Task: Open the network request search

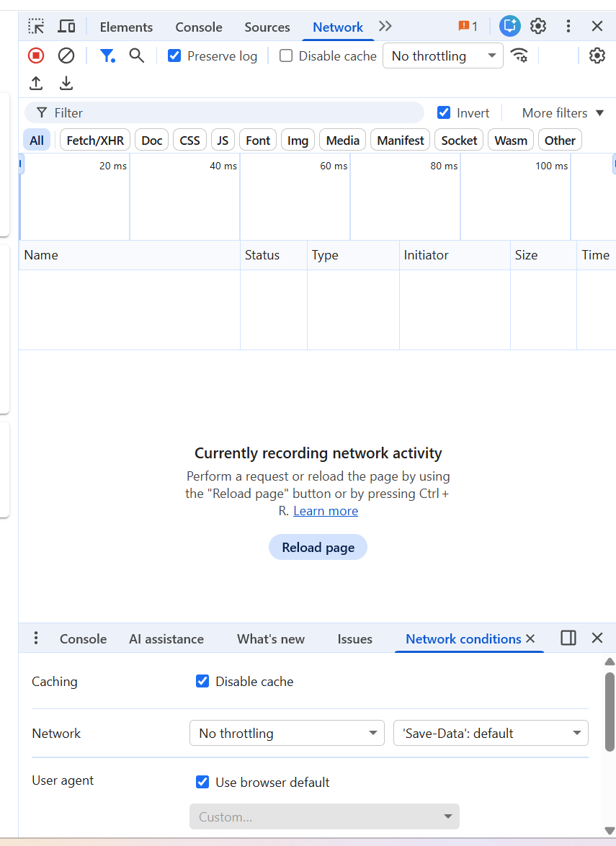Action: 136,55
